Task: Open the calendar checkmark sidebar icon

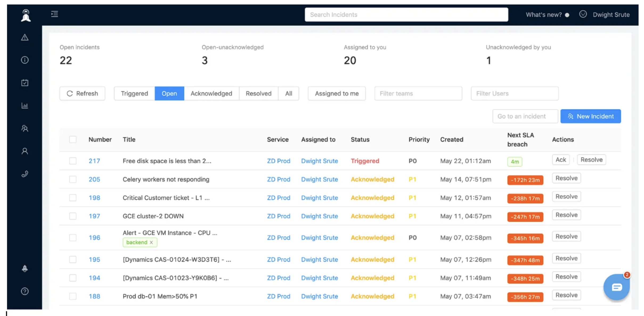Action: coord(25,83)
